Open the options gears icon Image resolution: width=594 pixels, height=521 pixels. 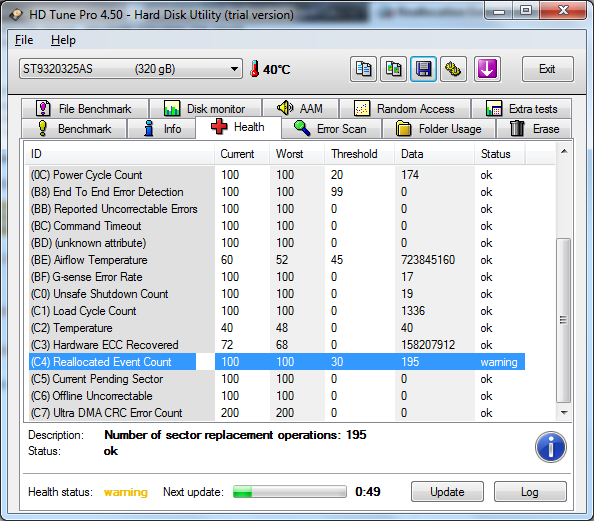(453, 69)
